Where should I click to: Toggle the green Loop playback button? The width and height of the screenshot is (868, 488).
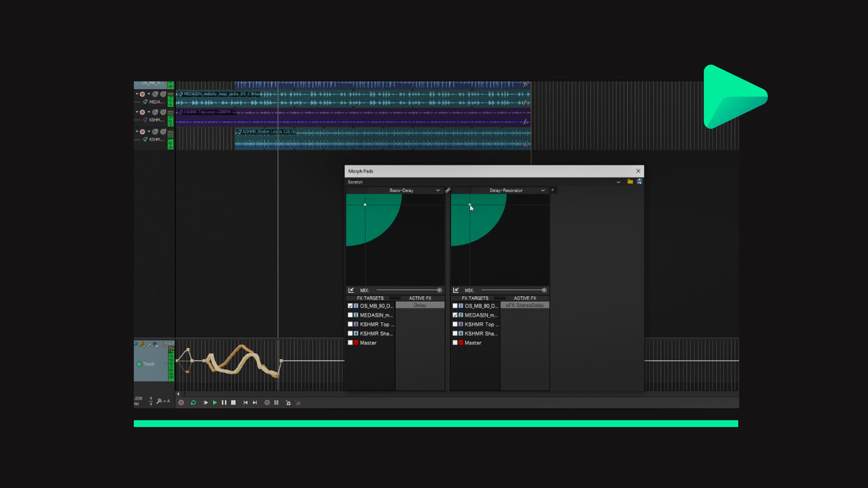tap(193, 403)
